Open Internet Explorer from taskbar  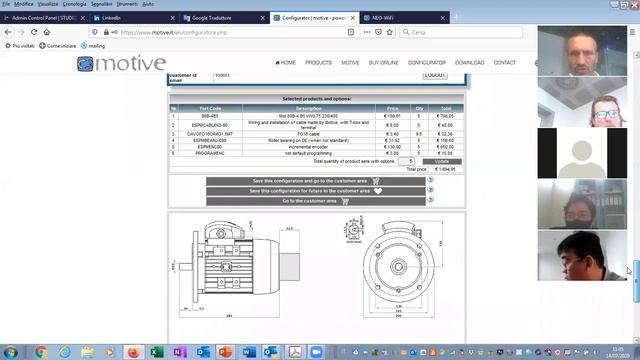click(64, 352)
